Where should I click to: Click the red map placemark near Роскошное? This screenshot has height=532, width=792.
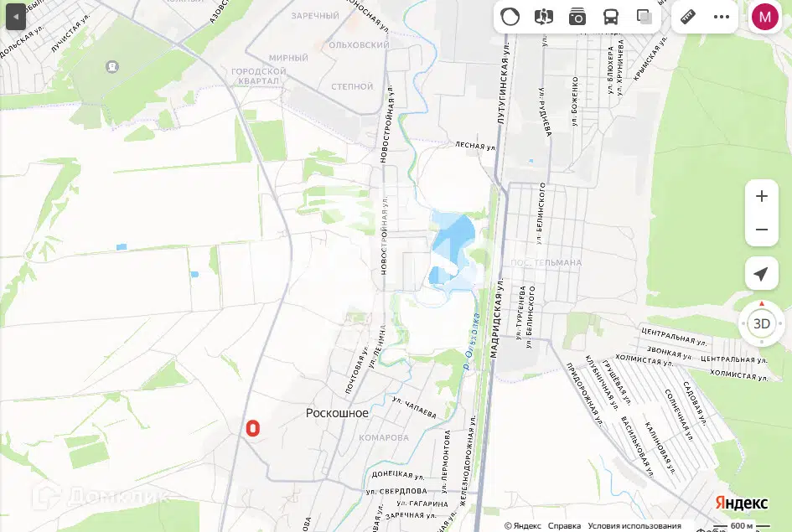tap(253, 428)
